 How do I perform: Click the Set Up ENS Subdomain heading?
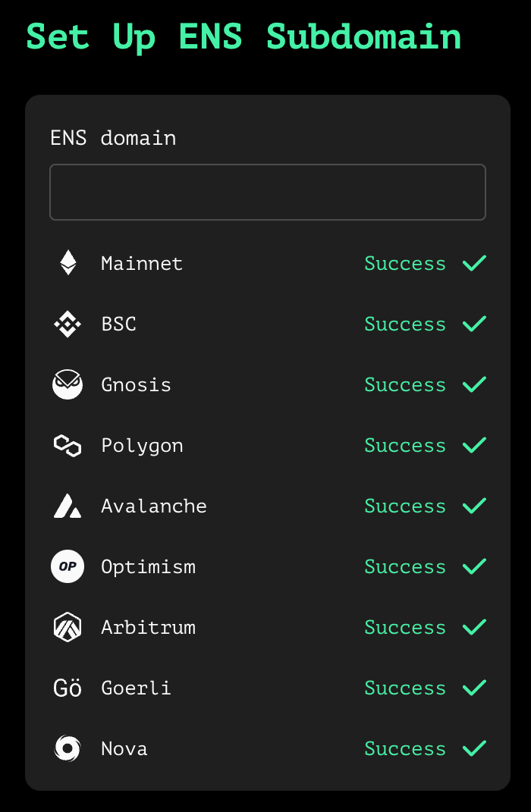(244, 36)
